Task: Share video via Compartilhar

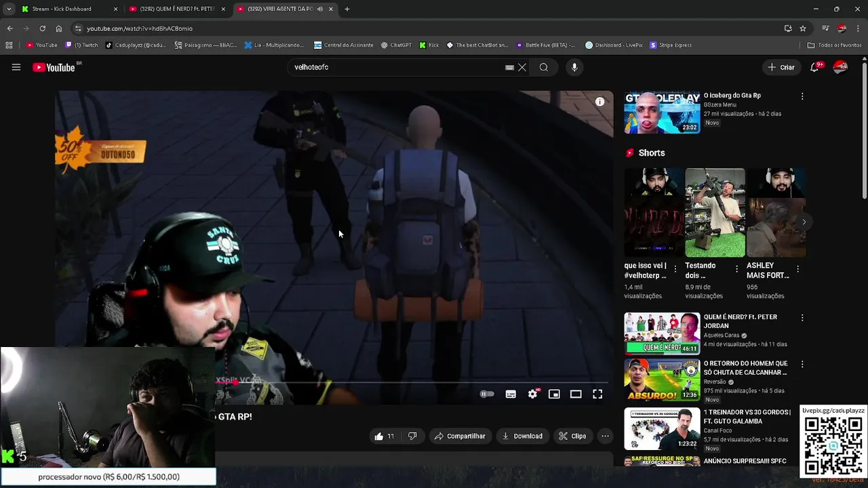Action: (460, 436)
